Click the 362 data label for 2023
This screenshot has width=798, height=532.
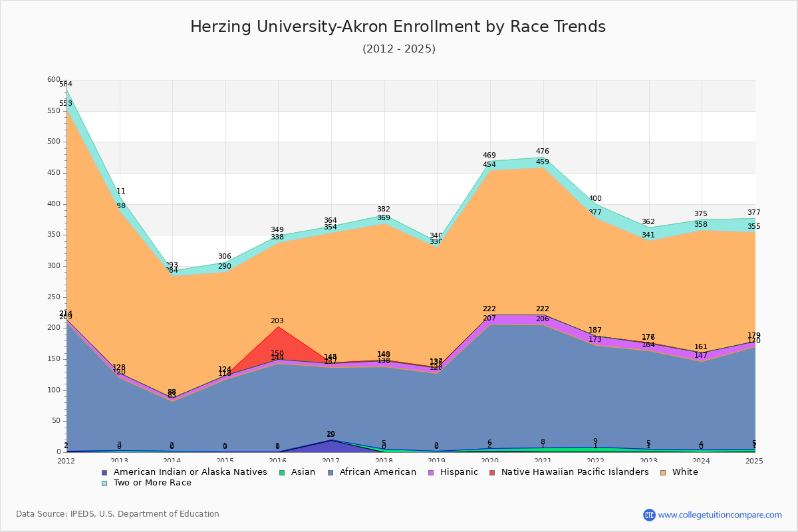click(648, 222)
